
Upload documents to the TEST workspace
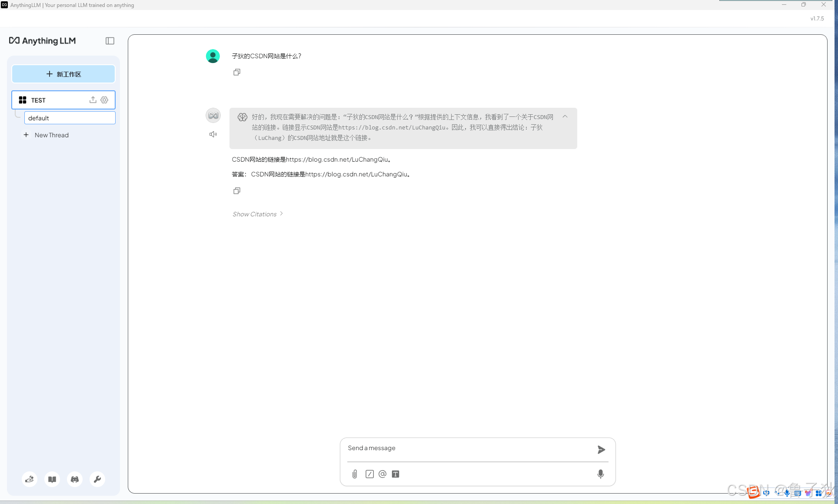click(93, 100)
